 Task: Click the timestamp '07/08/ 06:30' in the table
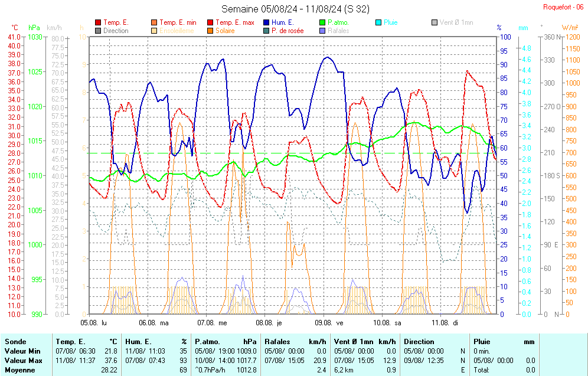(x=76, y=351)
